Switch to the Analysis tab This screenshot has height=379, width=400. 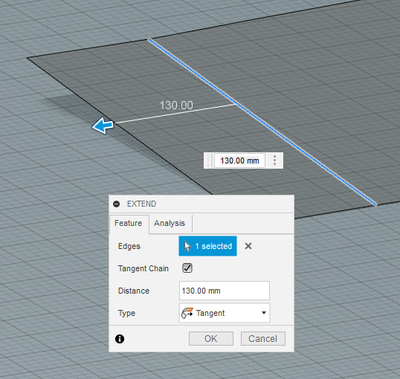coord(169,223)
